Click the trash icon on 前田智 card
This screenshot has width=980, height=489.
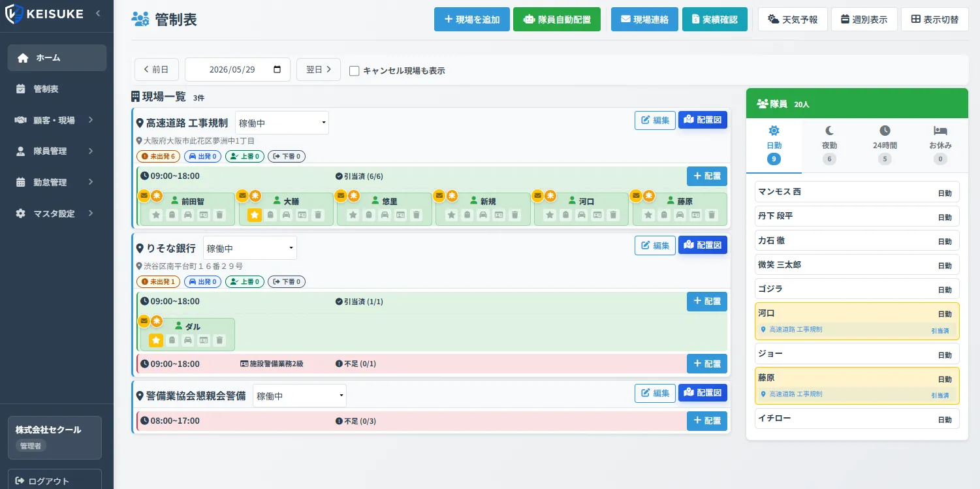click(x=219, y=214)
